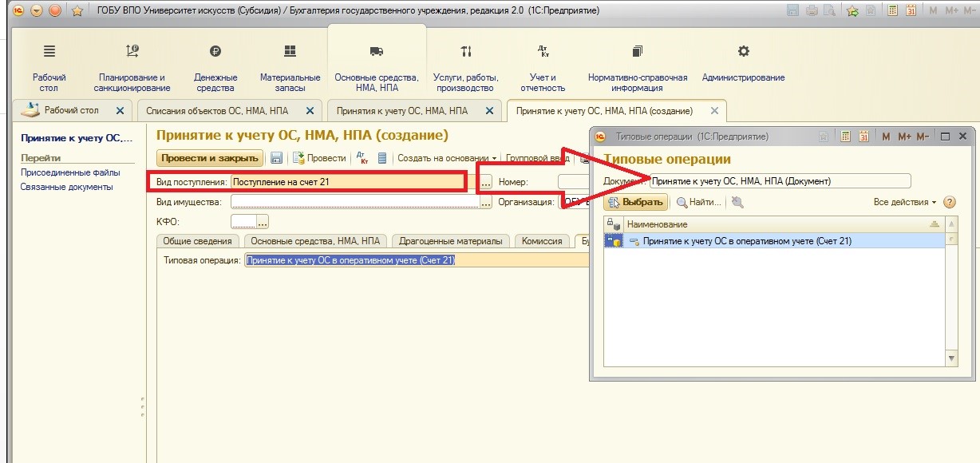Select row Принятие к учету ОС (Счет 21)

coord(747,241)
